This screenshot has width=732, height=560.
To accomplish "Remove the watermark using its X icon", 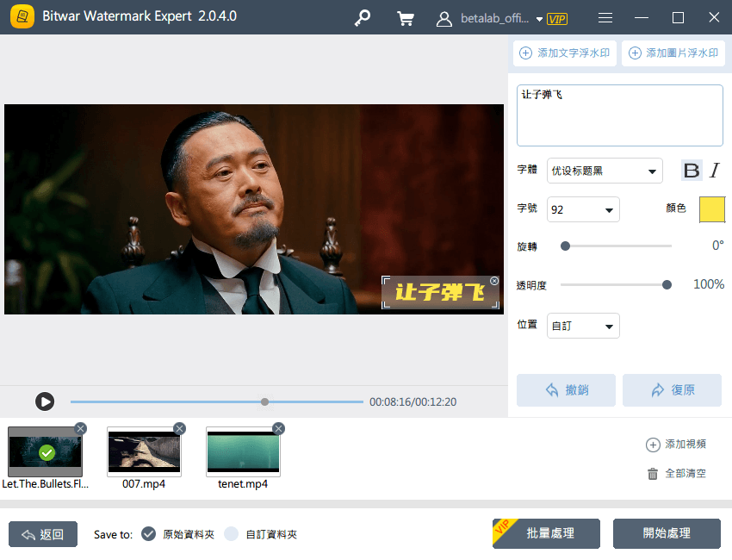I will pyautogui.click(x=494, y=281).
